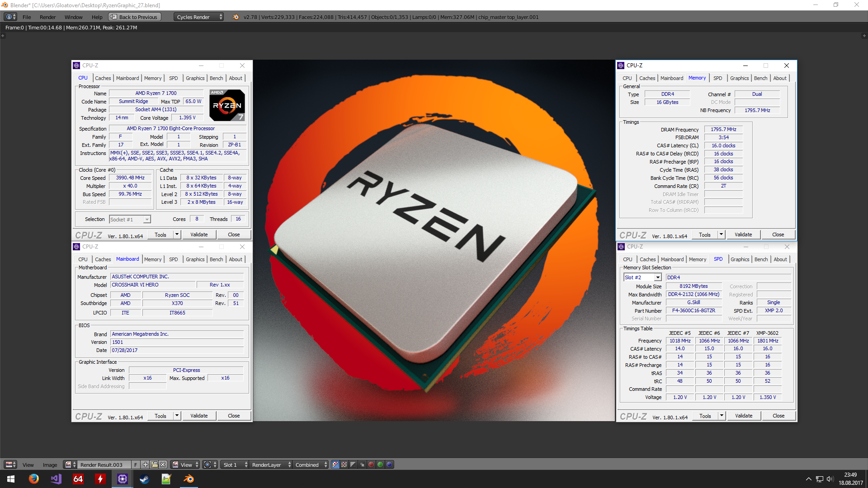Enable Z-buffer channel display
Image resolution: width=868 pixels, height=488 pixels.
click(362, 465)
